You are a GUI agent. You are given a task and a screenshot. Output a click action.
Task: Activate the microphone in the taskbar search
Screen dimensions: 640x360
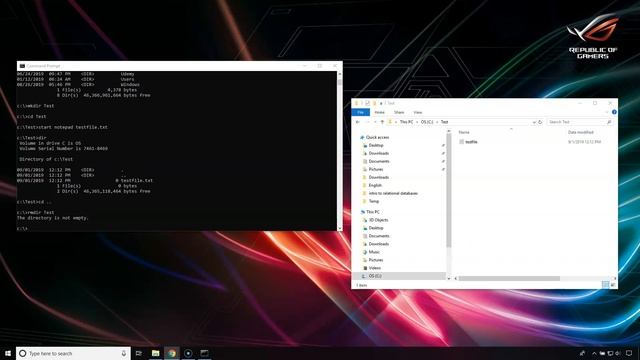pos(124,353)
